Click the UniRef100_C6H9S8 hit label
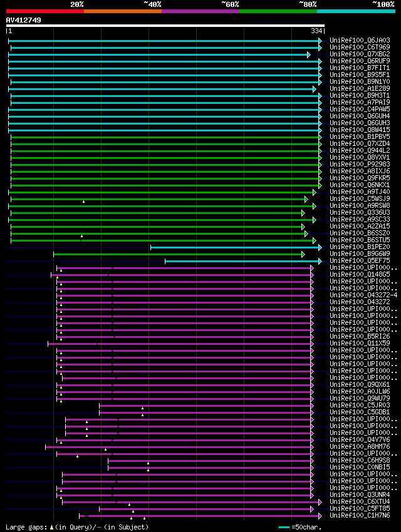The image size is (401, 532). click(x=360, y=461)
